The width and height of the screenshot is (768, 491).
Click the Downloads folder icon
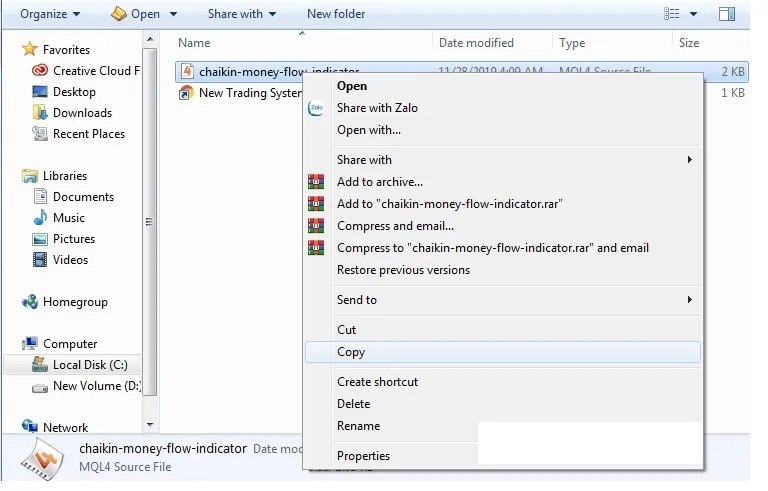[40, 113]
